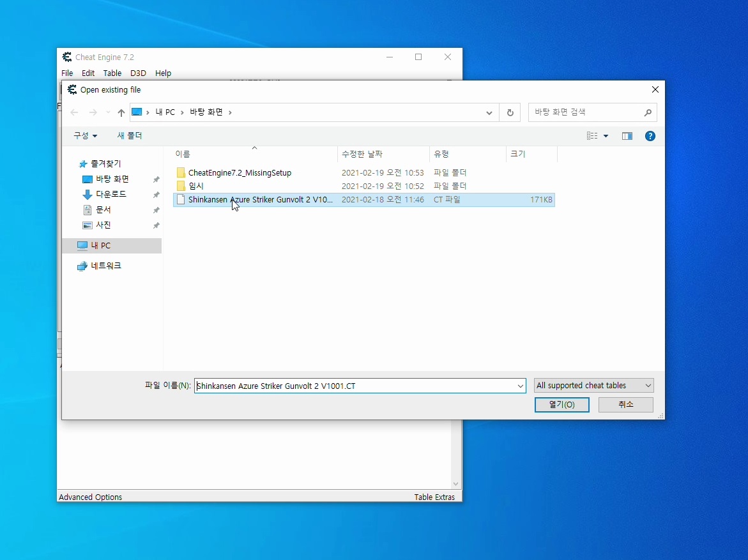Click the 171KB size cell

point(541,199)
